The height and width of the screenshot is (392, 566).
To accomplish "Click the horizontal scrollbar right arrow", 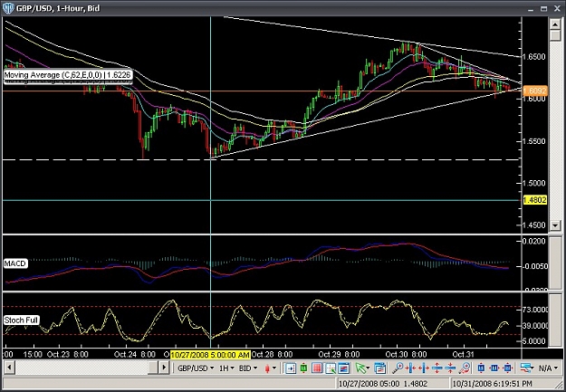I will tap(164, 368).
